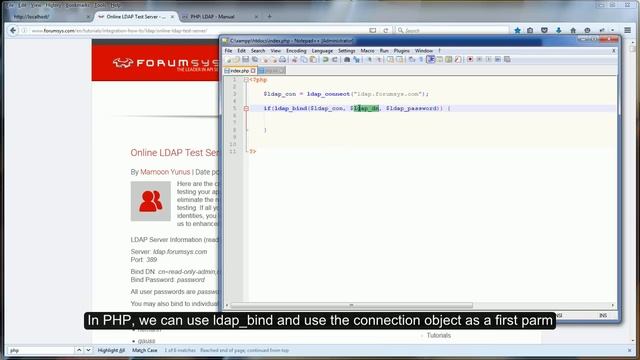Screen dimensions: 640x360
Task: Click the $ldap_password variable on line 5
Action: pyautogui.click(x=412, y=108)
